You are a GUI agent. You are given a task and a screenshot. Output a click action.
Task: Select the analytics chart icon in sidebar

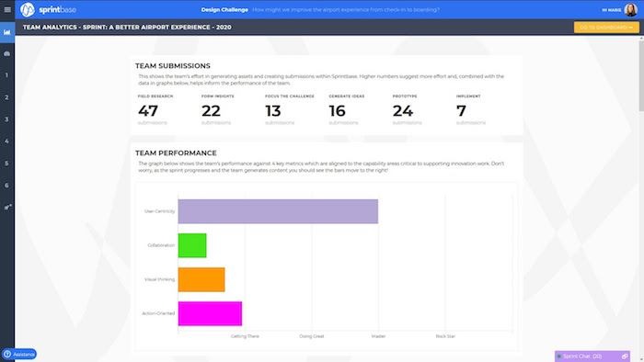tap(7, 32)
